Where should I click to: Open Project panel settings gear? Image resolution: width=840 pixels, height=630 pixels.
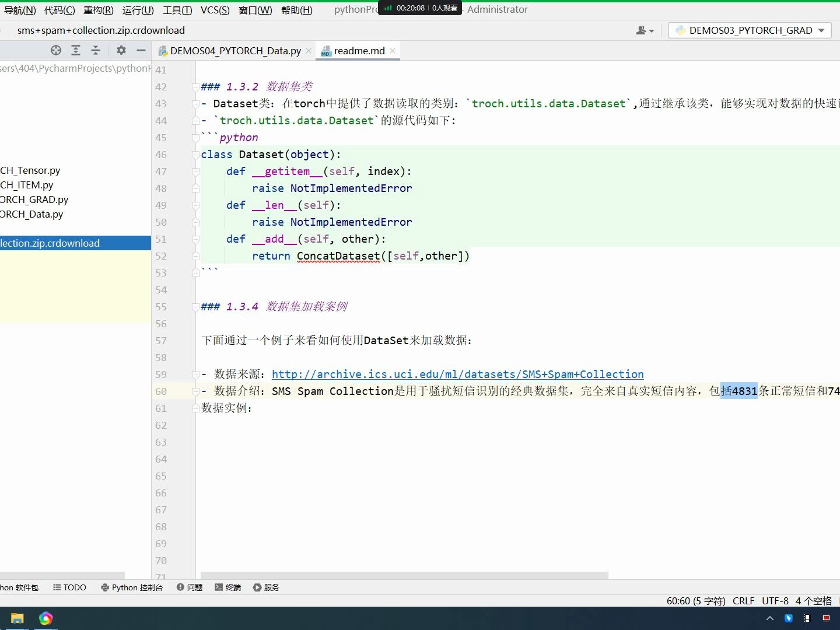121,50
